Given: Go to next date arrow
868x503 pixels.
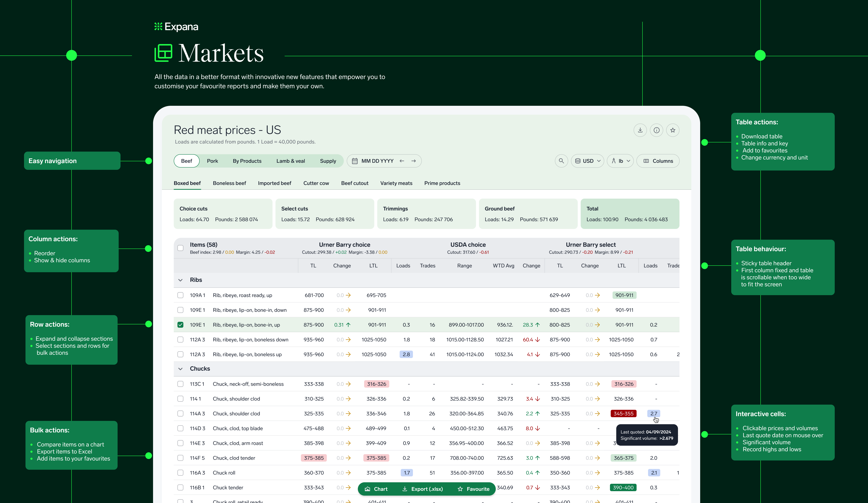Looking at the screenshot, I should coord(414,161).
